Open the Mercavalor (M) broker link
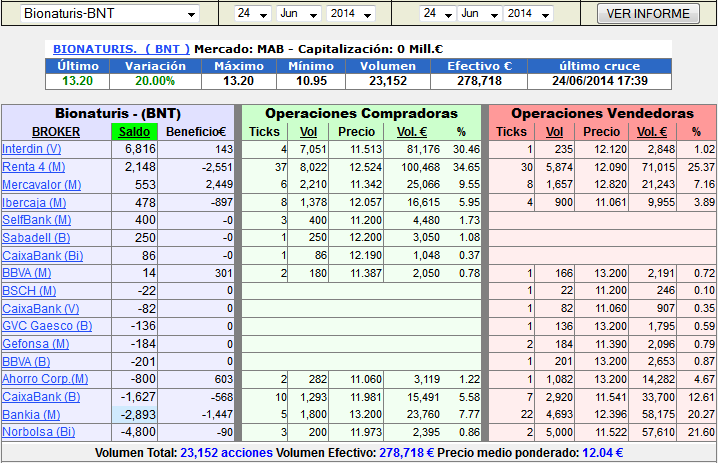The image size is (719, 463). 42,185
